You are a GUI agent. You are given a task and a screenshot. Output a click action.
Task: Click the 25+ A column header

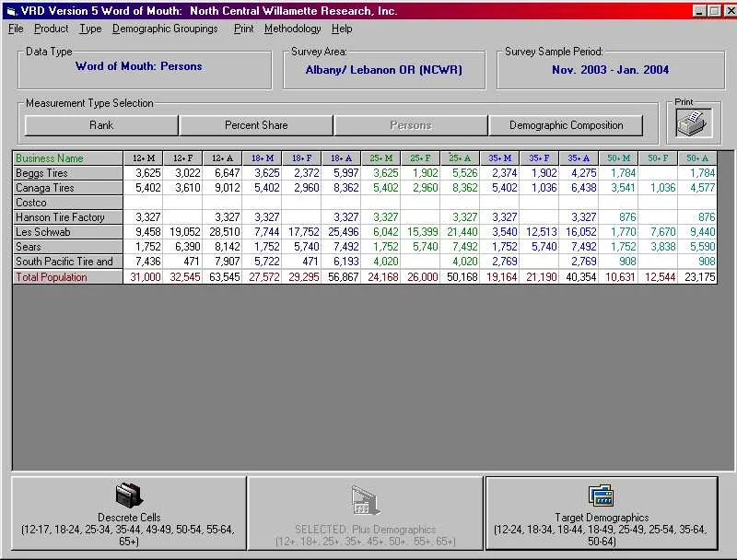pos(460,158)
